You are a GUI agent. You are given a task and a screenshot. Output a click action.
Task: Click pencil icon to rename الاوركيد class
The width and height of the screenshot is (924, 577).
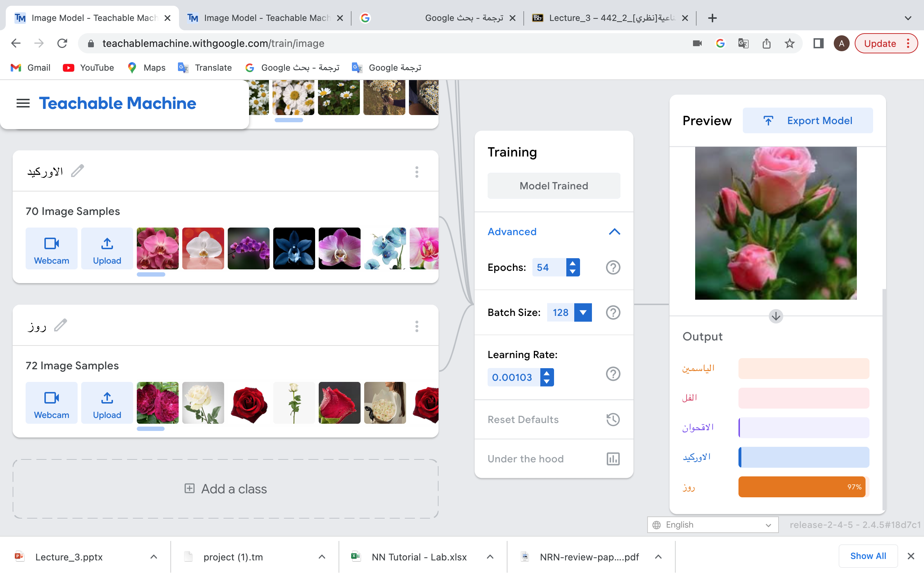coord(78,171)
